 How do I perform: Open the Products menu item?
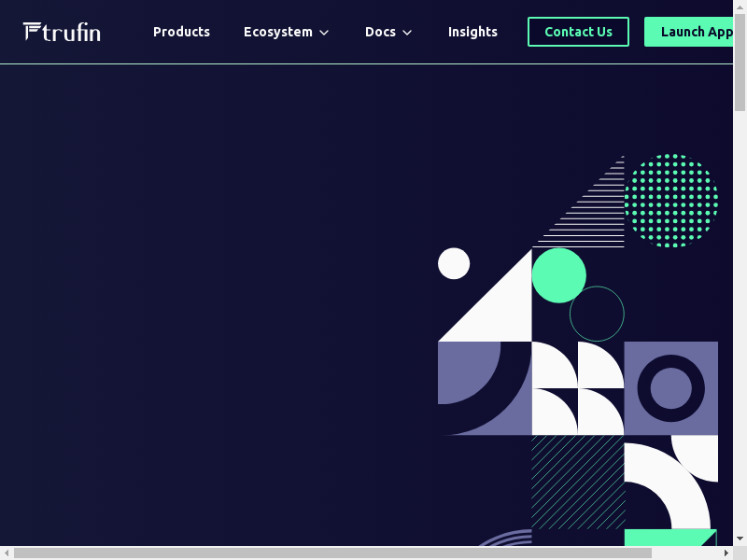pyautogui.click(x=181, y=32)
